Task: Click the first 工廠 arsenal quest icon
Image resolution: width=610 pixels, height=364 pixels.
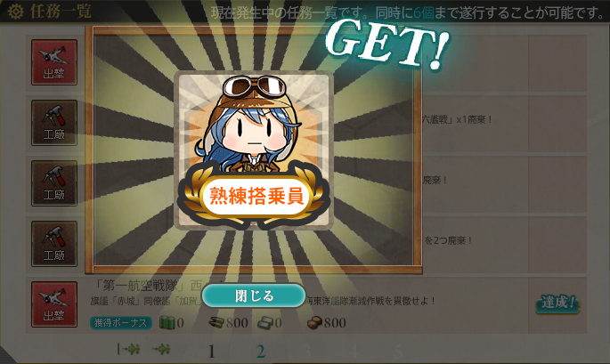Action: [x=54, y=123]
